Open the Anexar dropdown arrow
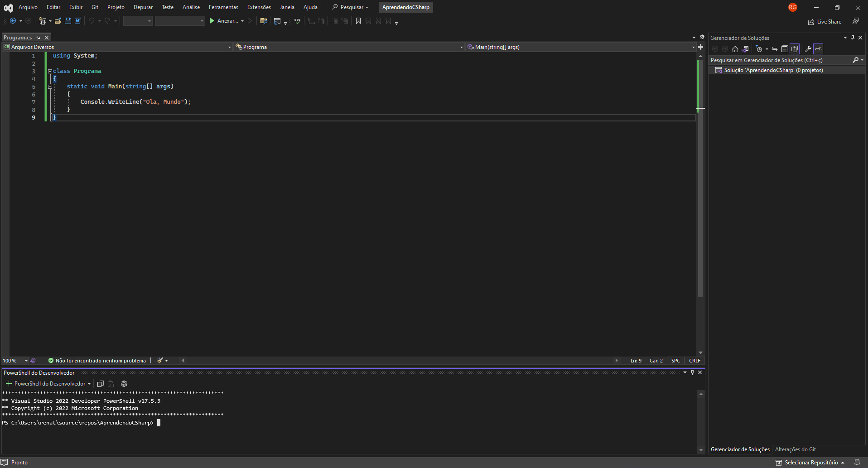This screenshot has height=468, width=868. click(x=242, y=21)
